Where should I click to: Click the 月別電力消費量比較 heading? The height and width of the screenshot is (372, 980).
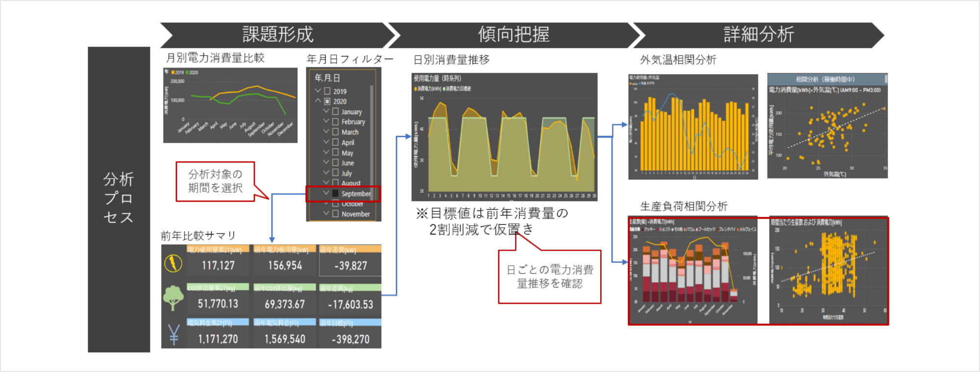[215, 58]
